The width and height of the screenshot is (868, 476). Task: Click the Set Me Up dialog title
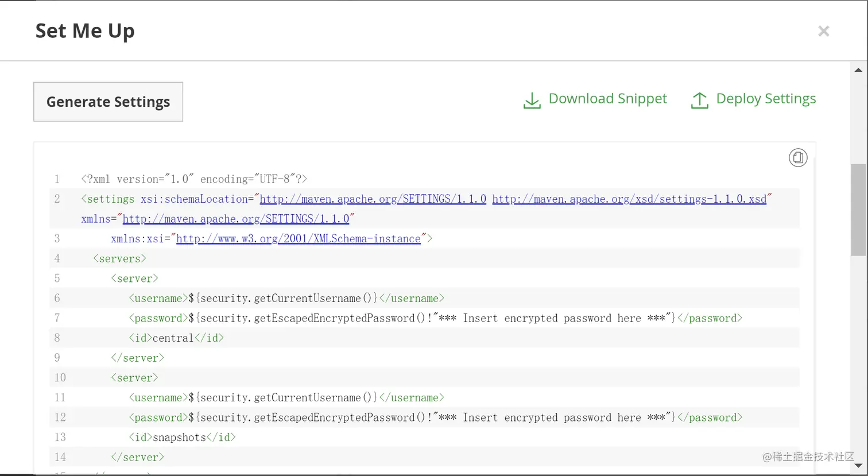click(x=85, y=31)
